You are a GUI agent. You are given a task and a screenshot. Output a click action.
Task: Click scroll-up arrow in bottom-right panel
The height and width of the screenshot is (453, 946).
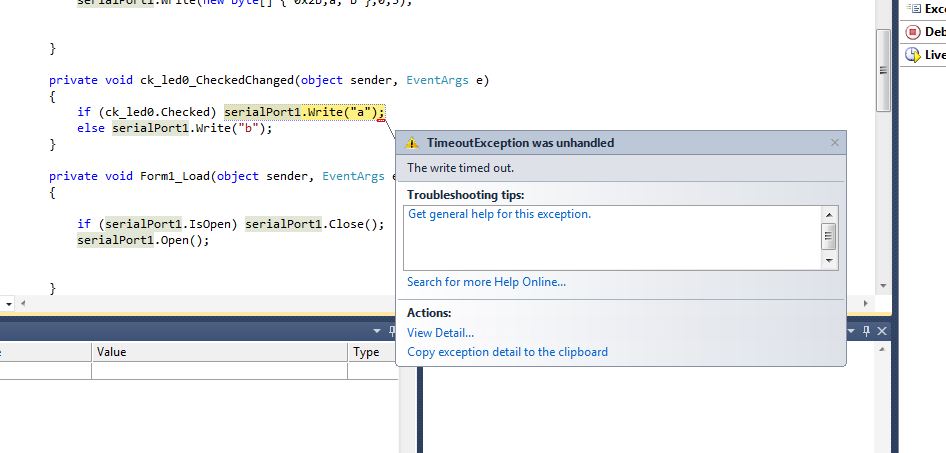click(881, 349)
